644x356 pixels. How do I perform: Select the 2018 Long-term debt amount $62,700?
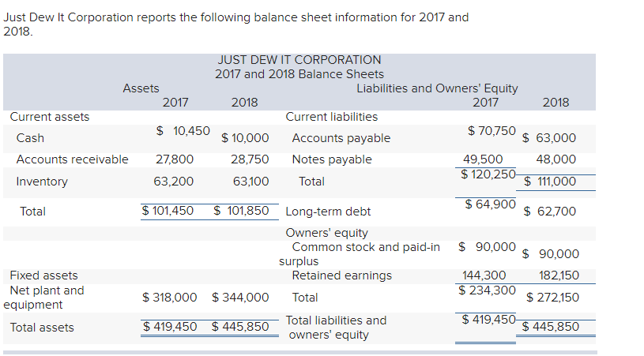tap(550, 212)
